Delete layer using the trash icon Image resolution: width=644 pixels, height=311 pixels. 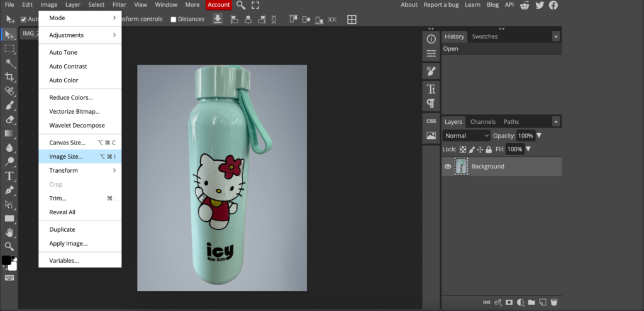pyautogui.click(x=553, y=302)
